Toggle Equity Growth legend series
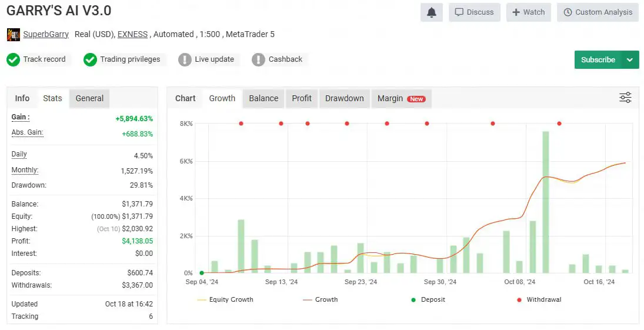The height and width of the screenshot is (330, 644). click(225, 299)
